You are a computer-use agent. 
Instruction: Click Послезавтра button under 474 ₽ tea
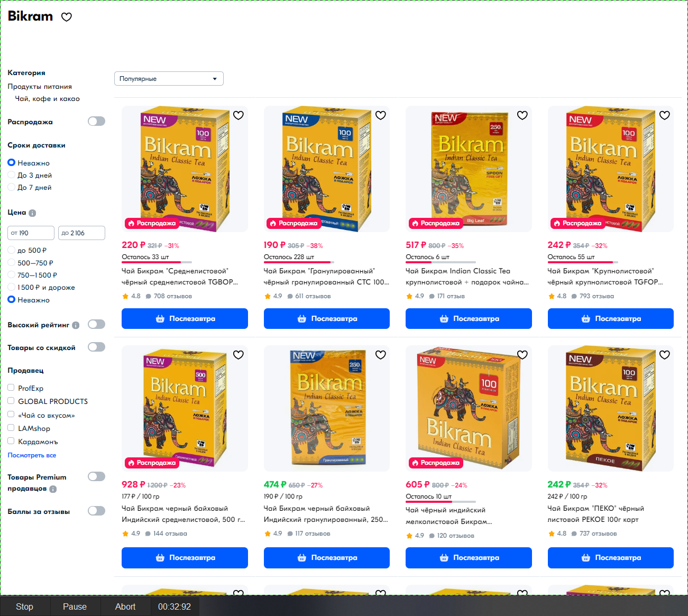[x=327, y=558]
